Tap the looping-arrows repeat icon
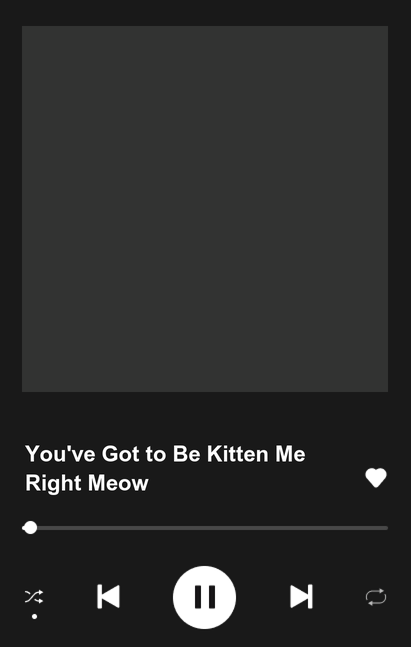This screenshot has height=647, width=411. click(x=376, y=597)
